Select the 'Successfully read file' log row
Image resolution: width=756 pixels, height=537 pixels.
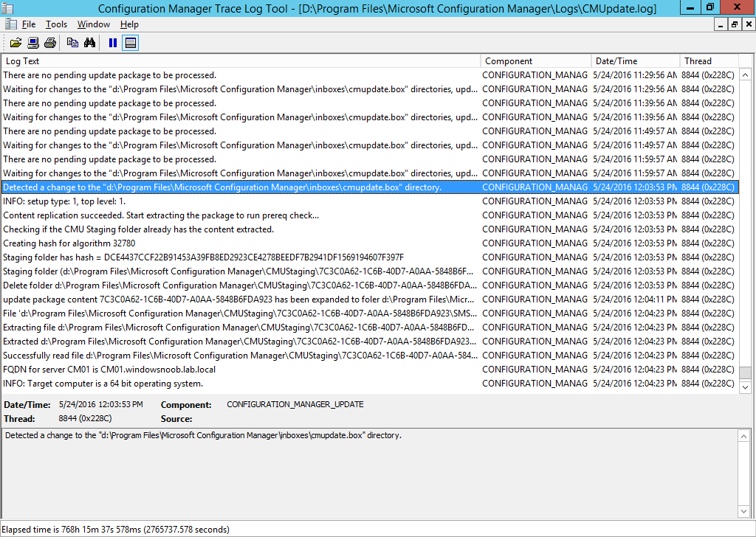pos(371,355)
